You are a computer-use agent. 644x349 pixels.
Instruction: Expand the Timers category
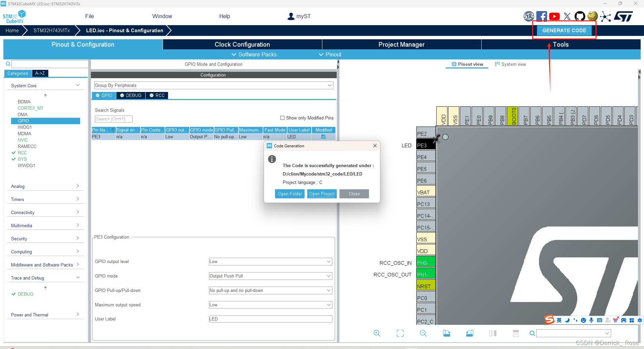click(45, 199)
